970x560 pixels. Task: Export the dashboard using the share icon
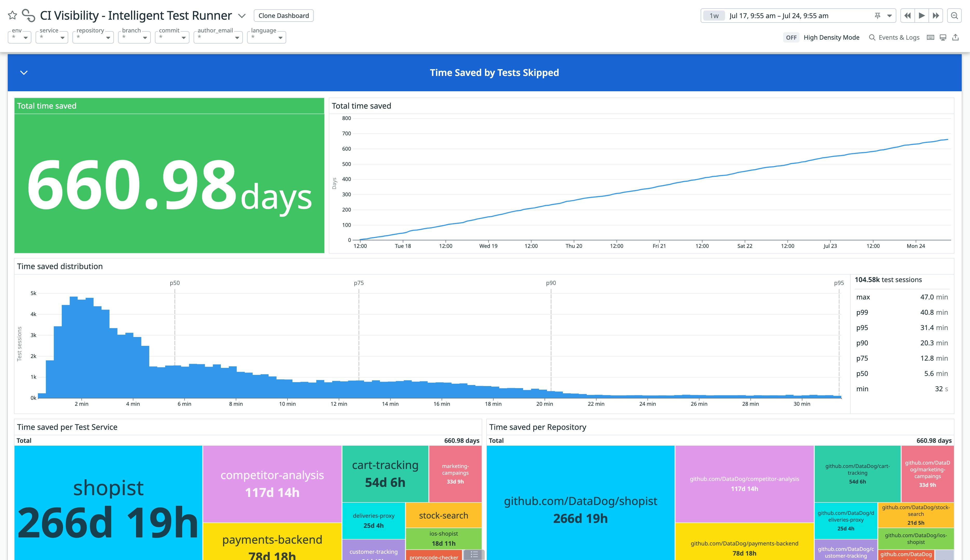tap(956, 37)
